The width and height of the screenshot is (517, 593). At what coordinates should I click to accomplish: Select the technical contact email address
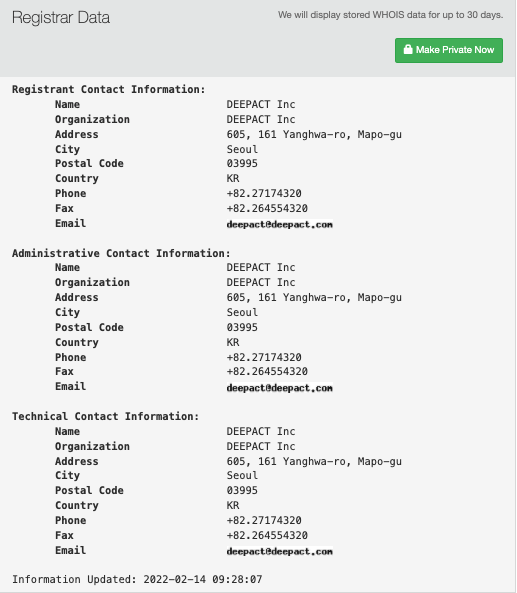(279, 551)
